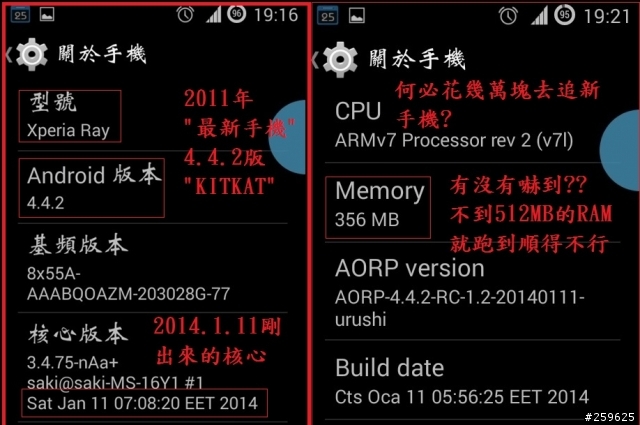Tap the Build date entry
Screen dimensions: 640x425
(x=473, y=380)
